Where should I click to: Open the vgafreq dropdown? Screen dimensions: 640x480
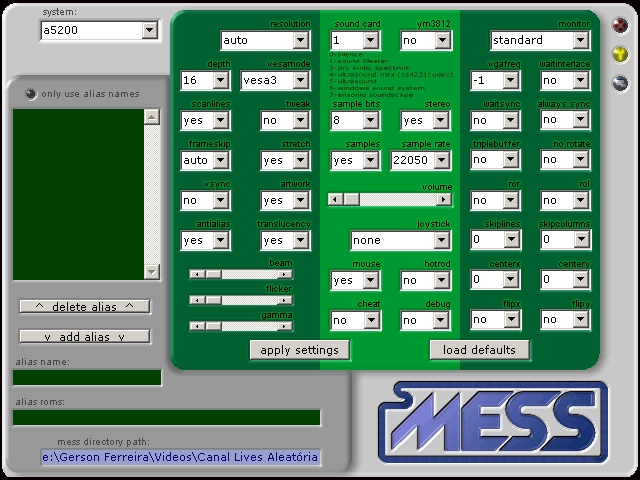tap(511, 80)
